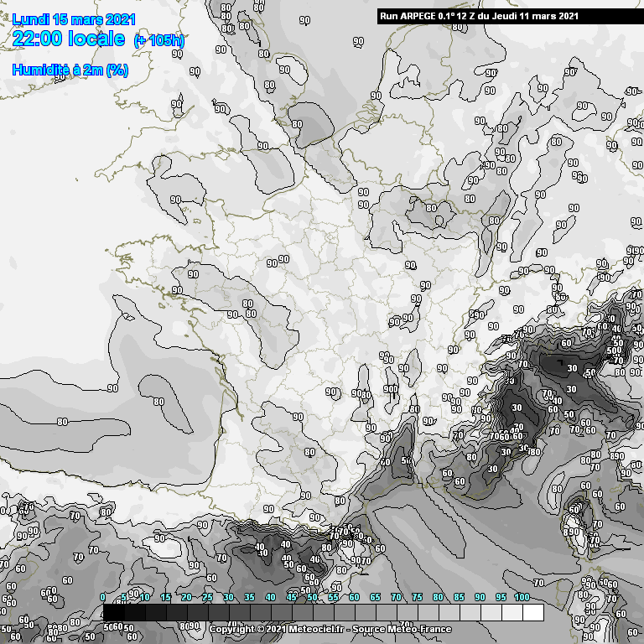Screen dimensions: 644x644
Task: Select the 50 value on the humidity scale
Action: (x=312, y=597)
